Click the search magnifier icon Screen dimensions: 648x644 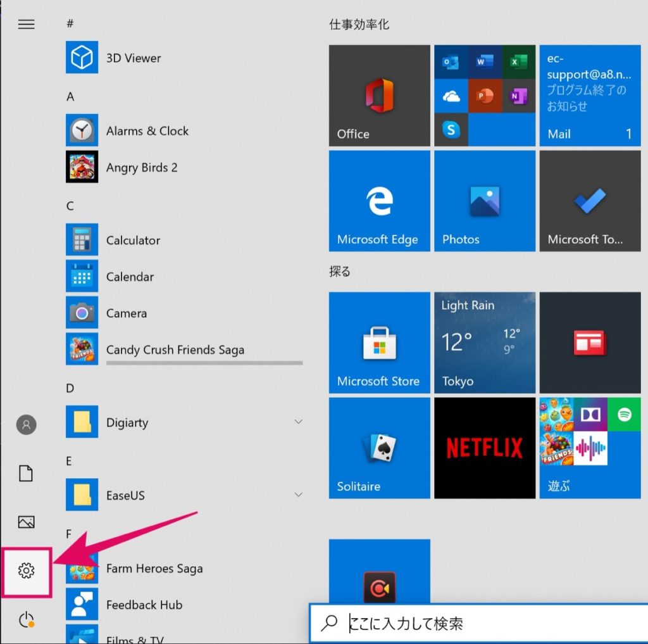pyautogui.click(x=329, y=622)
